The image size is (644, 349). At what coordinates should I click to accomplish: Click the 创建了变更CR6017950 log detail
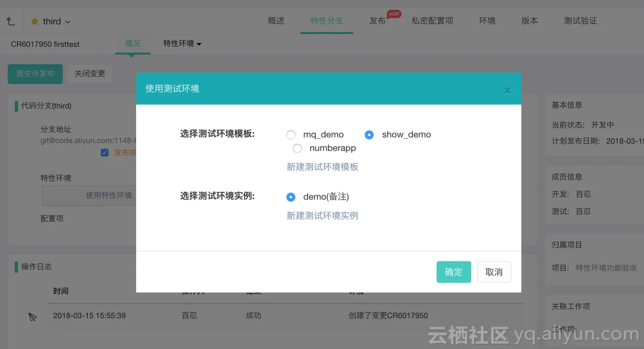click(x=388, y=315)
